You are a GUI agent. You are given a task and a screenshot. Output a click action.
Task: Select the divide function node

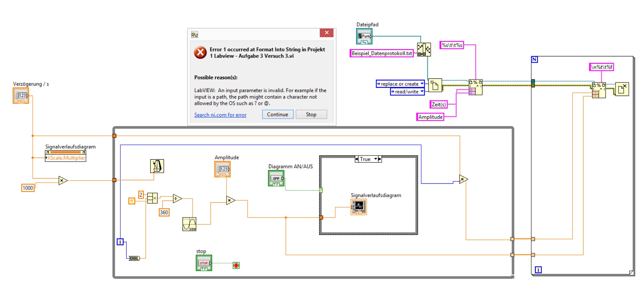pyautogui.click(x=177, y=198)
